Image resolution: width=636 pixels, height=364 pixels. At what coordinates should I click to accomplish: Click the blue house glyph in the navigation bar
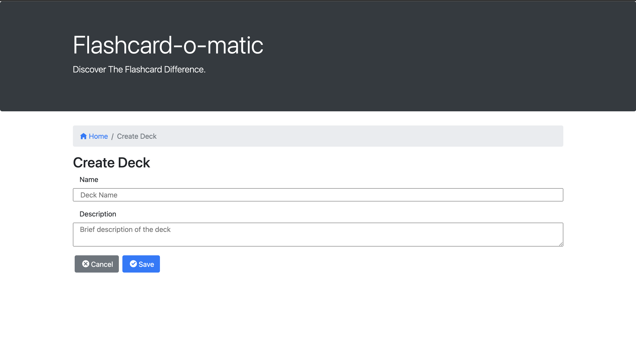point(84,136)
